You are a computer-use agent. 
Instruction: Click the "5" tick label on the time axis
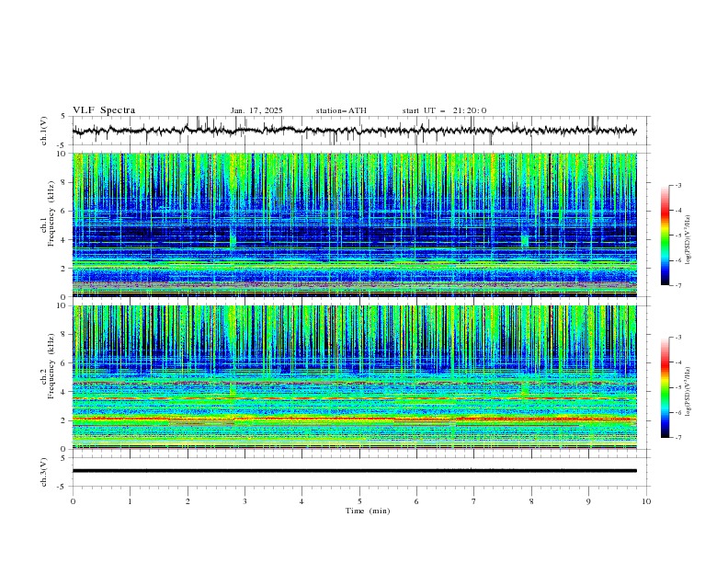pos(359,501)
